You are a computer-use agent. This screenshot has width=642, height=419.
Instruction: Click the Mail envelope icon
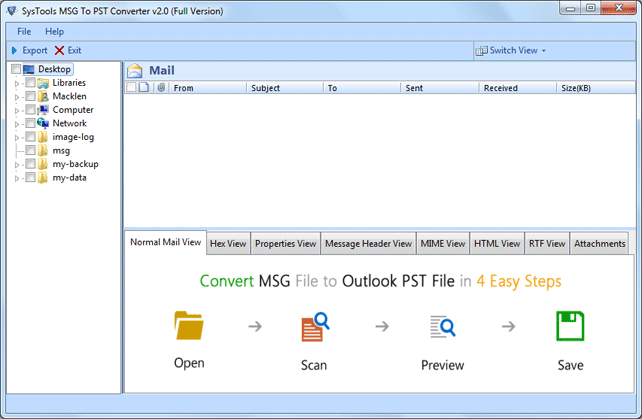pos(135,71)
